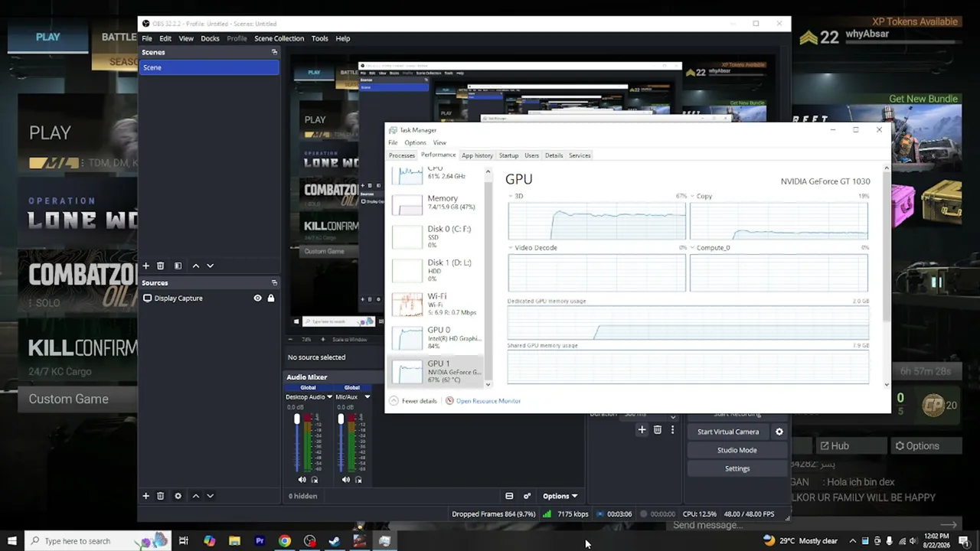Image resolution: width=980 pixels, height=551 pixels.
Task: Remove scene transition with trash icon
Action: 657,430
